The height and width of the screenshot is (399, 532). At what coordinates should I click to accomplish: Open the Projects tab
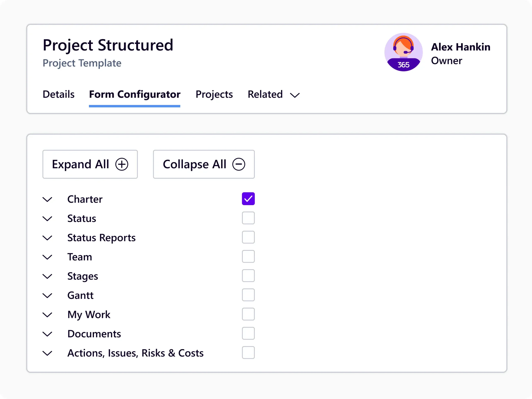click(x=214, y=94)
